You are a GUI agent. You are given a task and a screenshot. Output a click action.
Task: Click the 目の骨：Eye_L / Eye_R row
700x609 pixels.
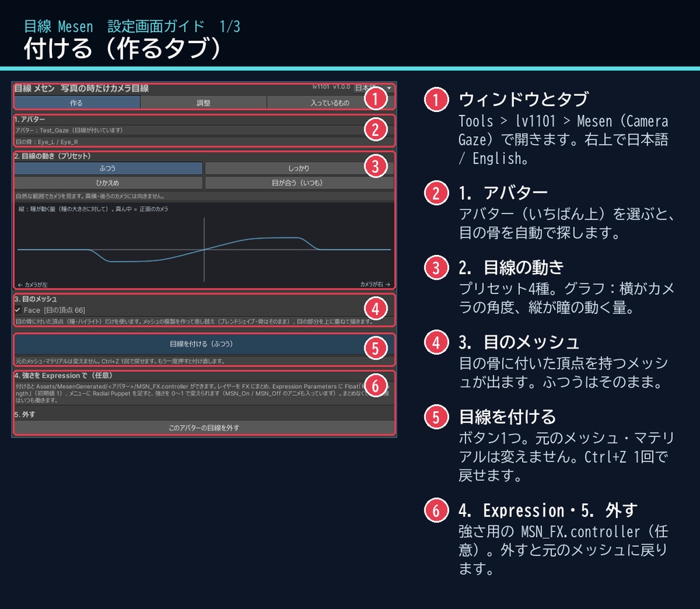(x=204, y=142)
